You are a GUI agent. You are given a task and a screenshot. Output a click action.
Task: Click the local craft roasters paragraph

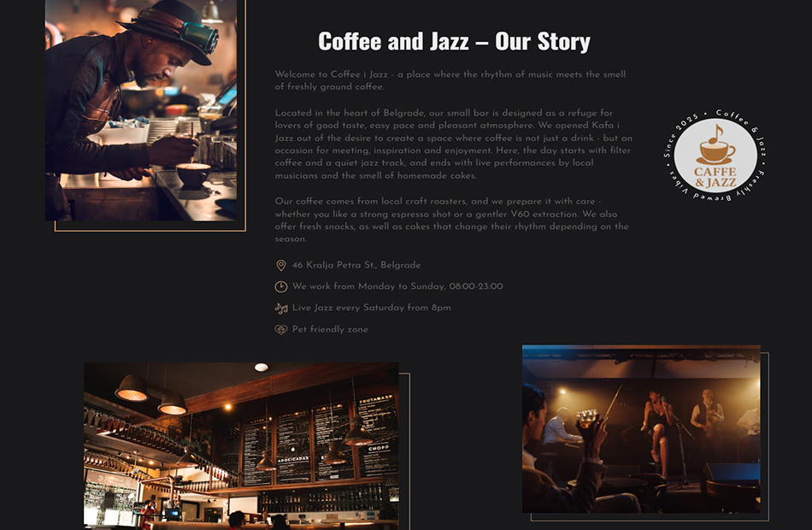pyautogui.click(x=452, y=221)
